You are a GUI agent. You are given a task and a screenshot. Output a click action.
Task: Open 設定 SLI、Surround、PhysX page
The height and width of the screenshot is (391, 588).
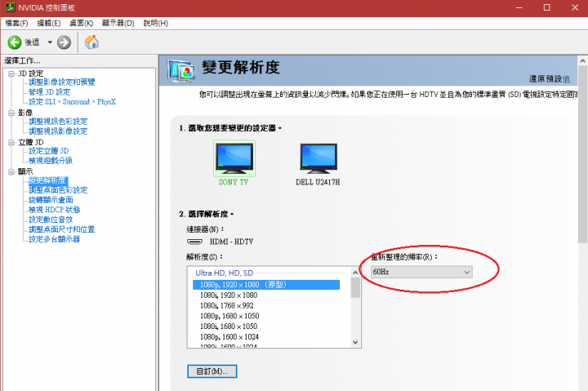73,101
